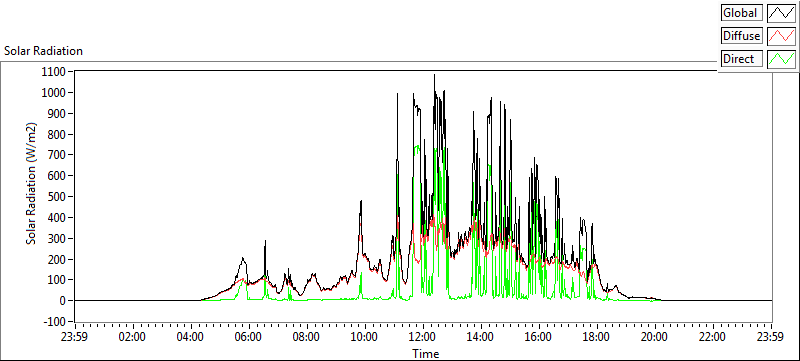Image resolution: width=800 pixels, height=361 pixels.
Task: Click the 06:00 time tick label
Action: 249,337
